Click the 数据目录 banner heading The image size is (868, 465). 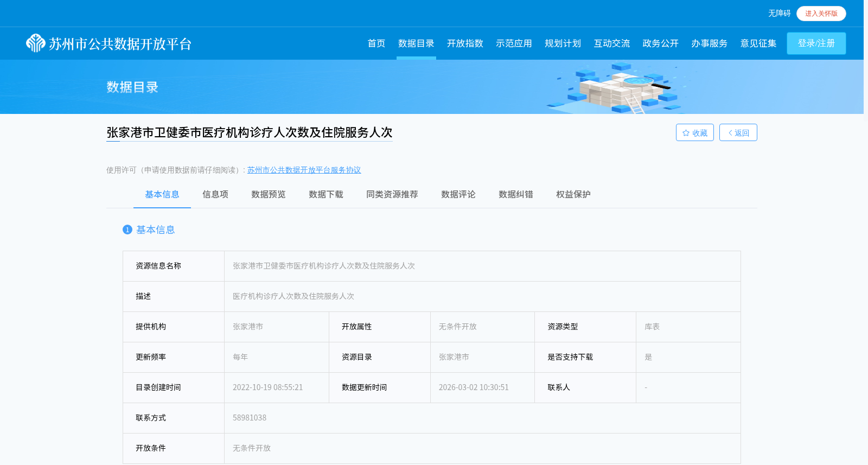click(132, 87)
